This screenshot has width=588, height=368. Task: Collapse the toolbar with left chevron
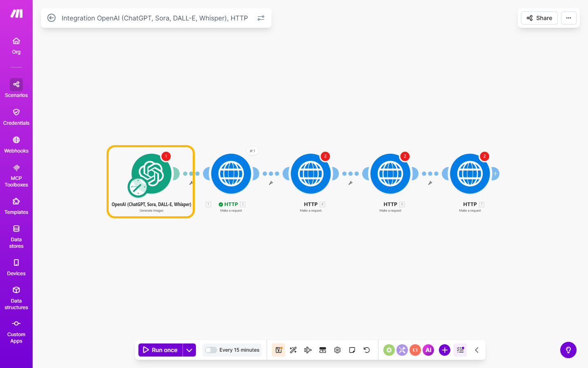pos(477,350)
